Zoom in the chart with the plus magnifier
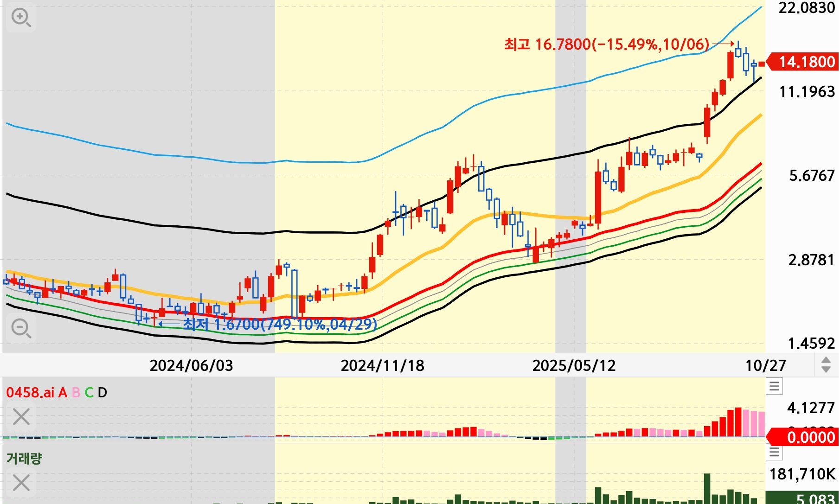The image size is (840, 504). click(x=21, y=18)
